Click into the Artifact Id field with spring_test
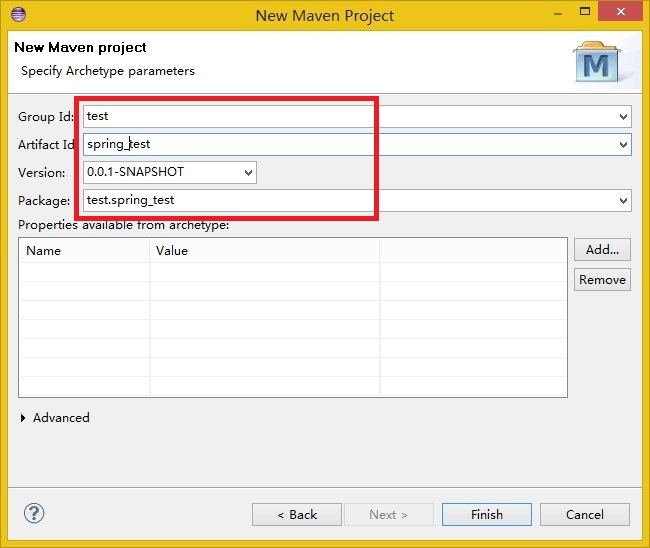The width and height of the screenshot is (650, 548). tap(357, 144)
